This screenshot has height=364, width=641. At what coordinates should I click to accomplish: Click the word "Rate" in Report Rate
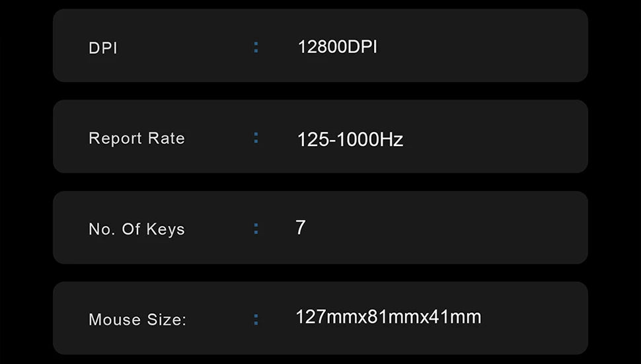(167, 139)
